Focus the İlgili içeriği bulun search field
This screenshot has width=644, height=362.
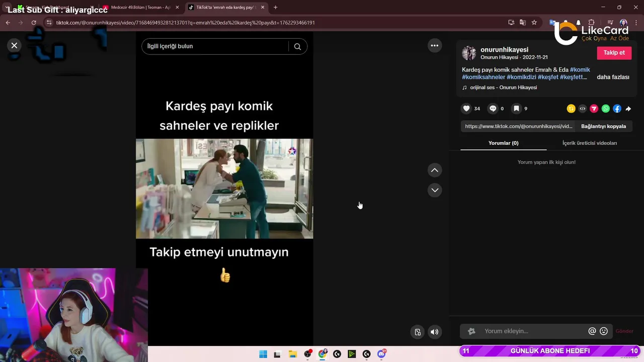tap(215, 46)
